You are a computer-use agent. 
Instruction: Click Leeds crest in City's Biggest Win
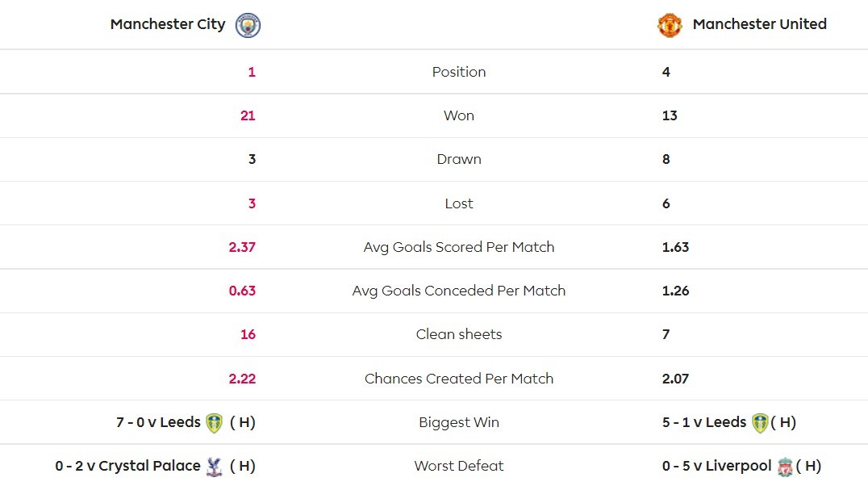214,423
